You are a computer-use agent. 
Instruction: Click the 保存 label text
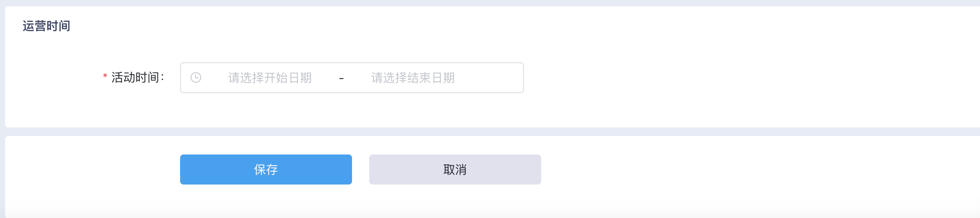(266, 170)
